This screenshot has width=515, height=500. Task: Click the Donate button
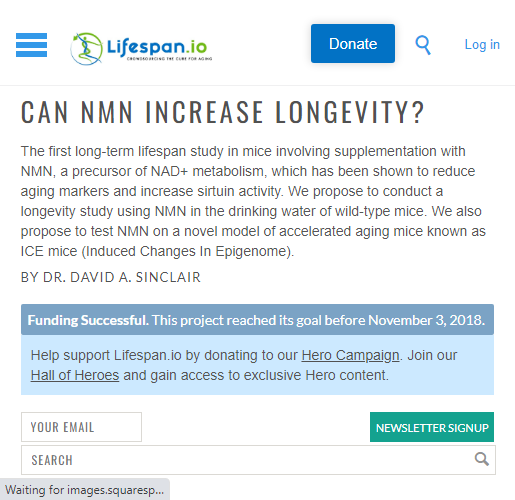353,43
